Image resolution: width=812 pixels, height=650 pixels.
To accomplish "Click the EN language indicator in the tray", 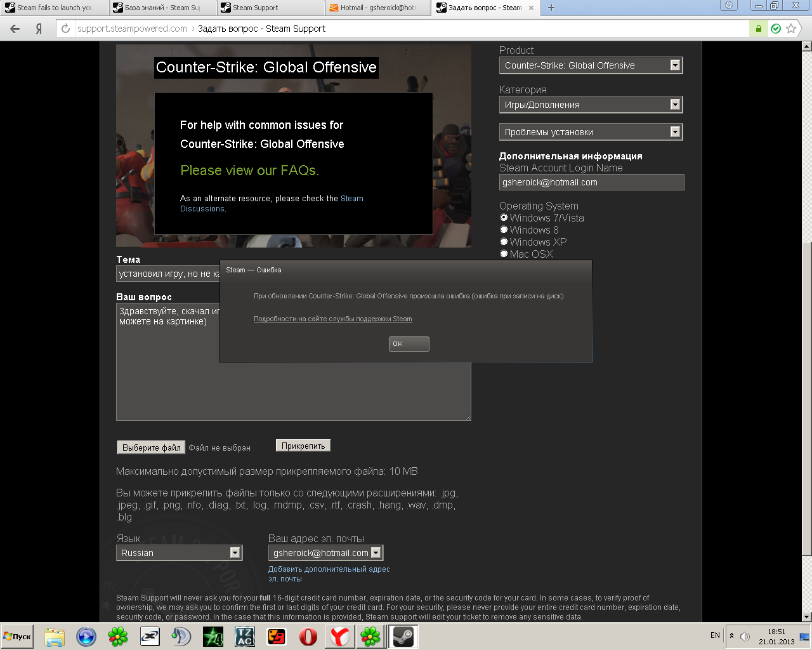I will tap(715, 635).
